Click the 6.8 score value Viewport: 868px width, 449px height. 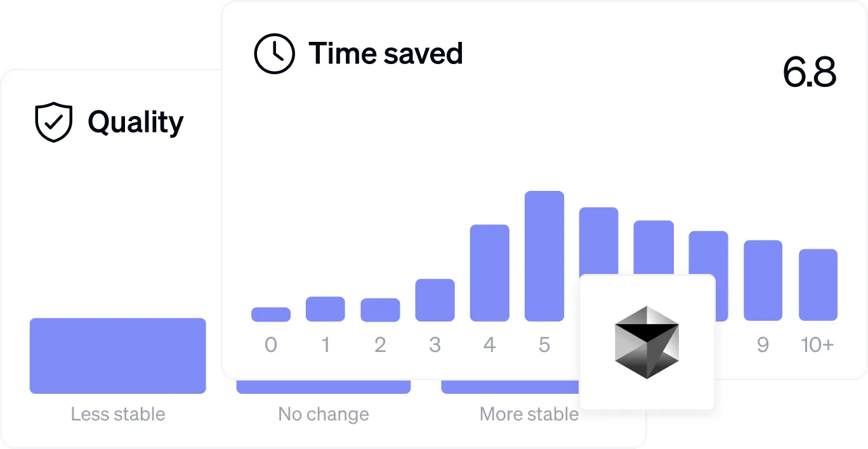pyautogui.click(x=809, y=73)
